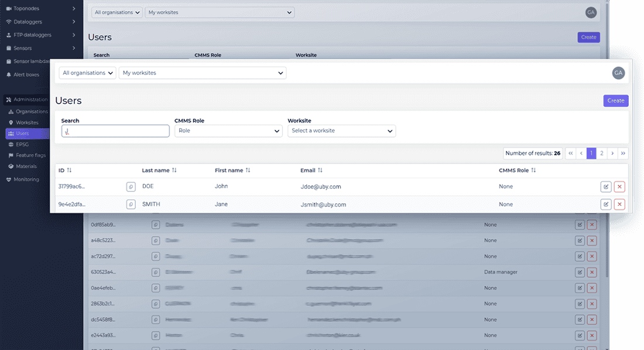Open Sensor lambdas in sidebar
Image resolution: width=644 pixels, height=350 pixels.
(28, 62)
